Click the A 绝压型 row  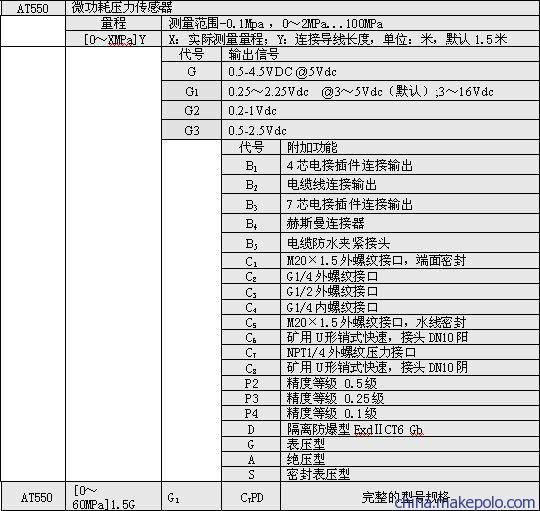[x=380, y=459]
